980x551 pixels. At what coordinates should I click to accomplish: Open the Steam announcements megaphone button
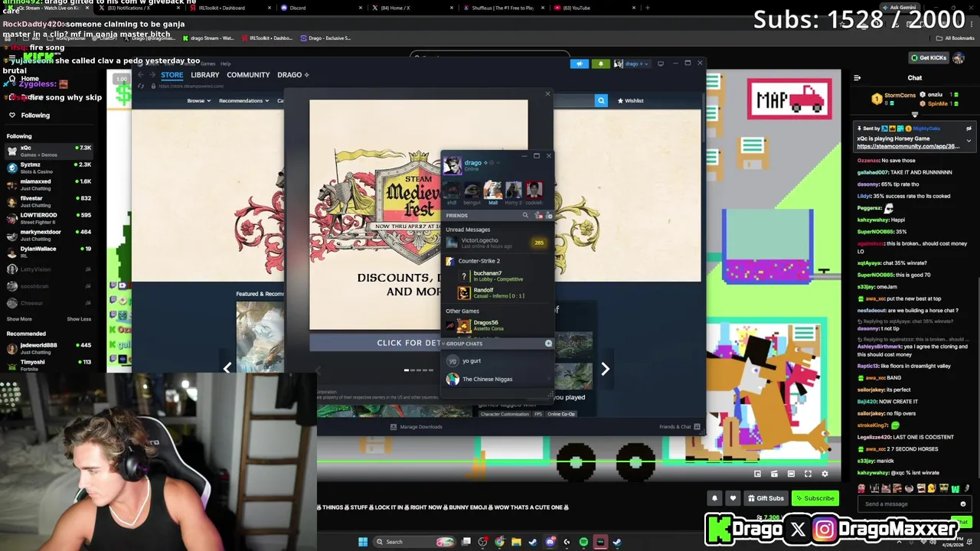[580, 64]
